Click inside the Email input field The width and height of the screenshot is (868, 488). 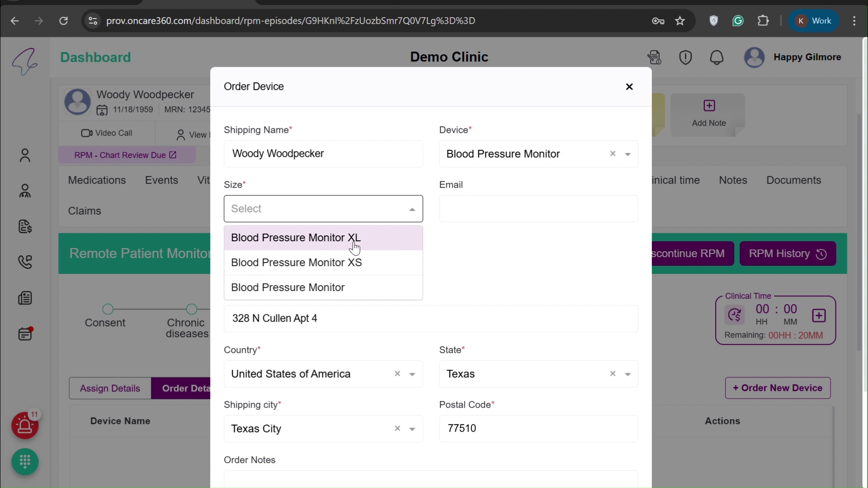coord(538,209)
